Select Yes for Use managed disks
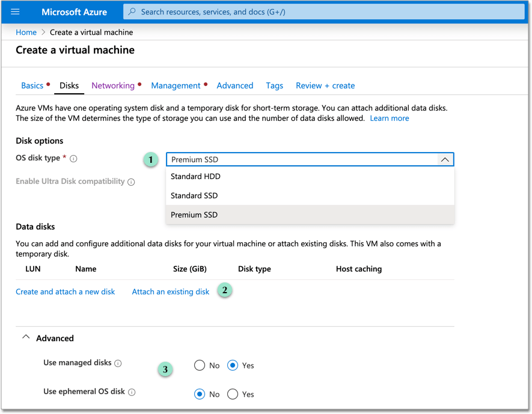This screenshot has height=414, width=532. 233,365
